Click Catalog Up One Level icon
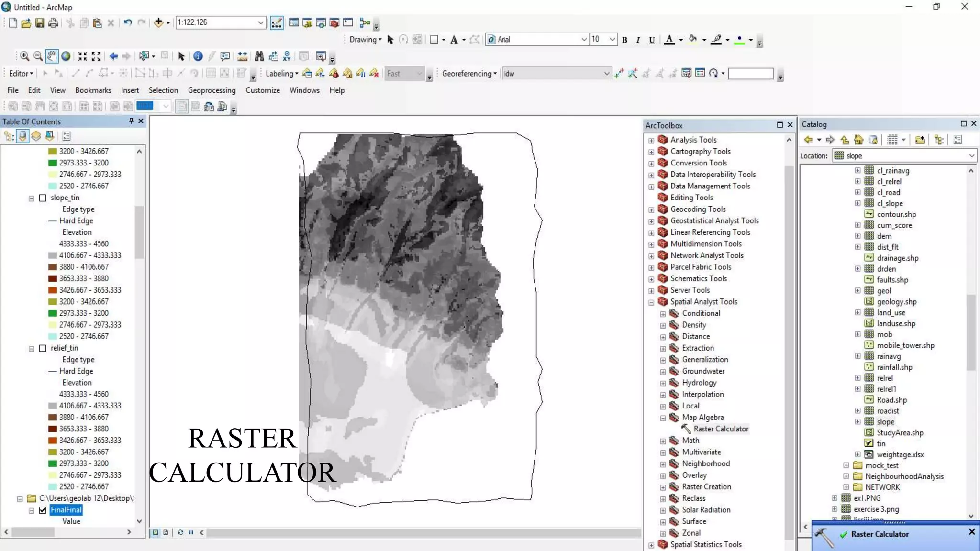 point(845,140)
